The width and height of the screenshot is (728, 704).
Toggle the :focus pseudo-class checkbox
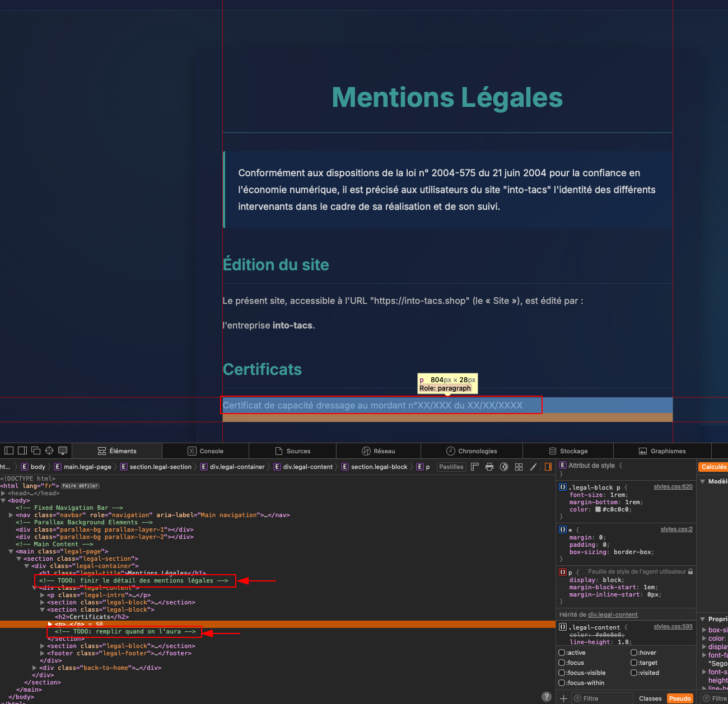click(x=562, y=663)
